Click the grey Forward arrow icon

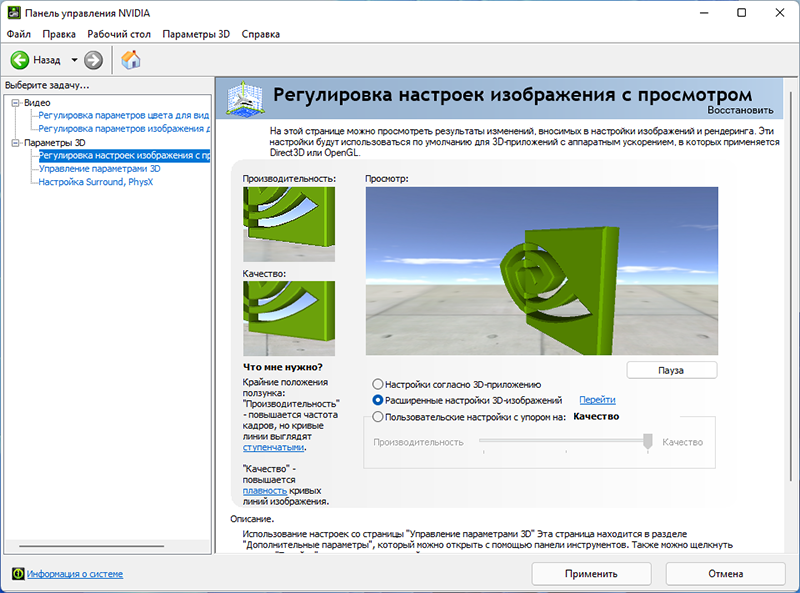(x=93, y=60)
